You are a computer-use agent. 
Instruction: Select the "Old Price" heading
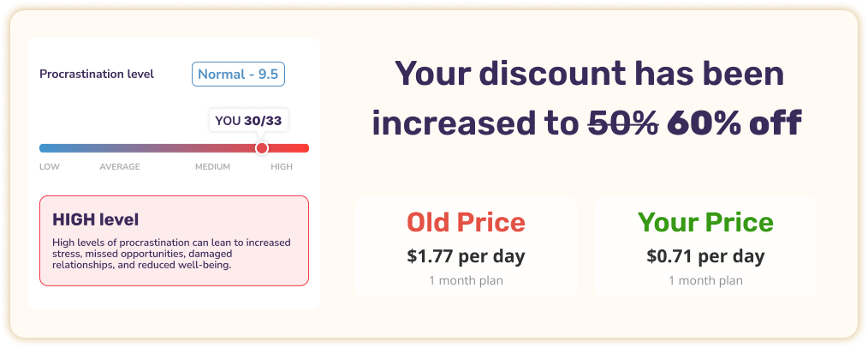[x=466, y=223]
